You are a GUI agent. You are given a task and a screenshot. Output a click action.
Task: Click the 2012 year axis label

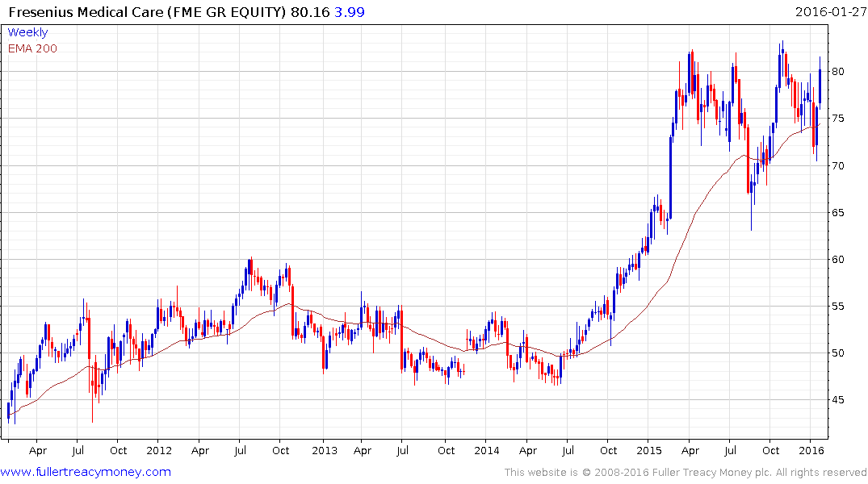point(159,450)
